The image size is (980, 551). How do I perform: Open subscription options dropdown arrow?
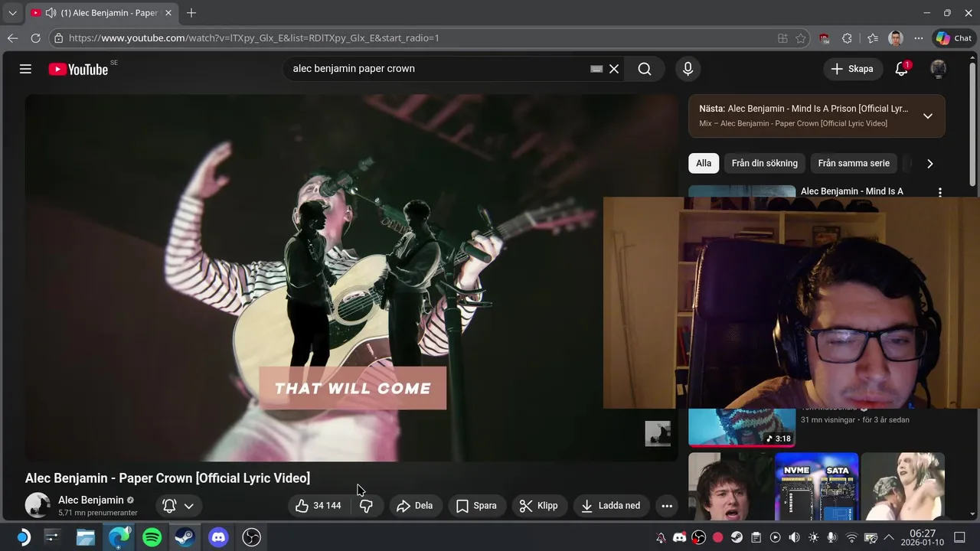coord(188,506)
